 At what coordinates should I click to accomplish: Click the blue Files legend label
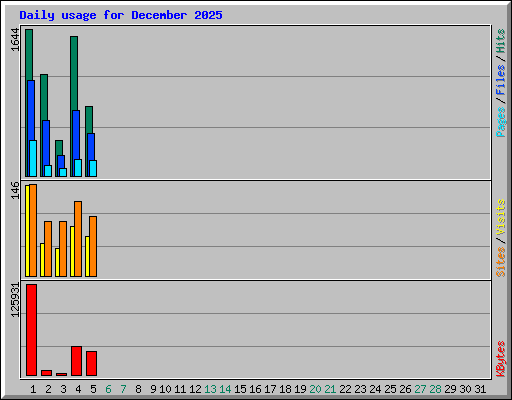[x=500, y=79]
